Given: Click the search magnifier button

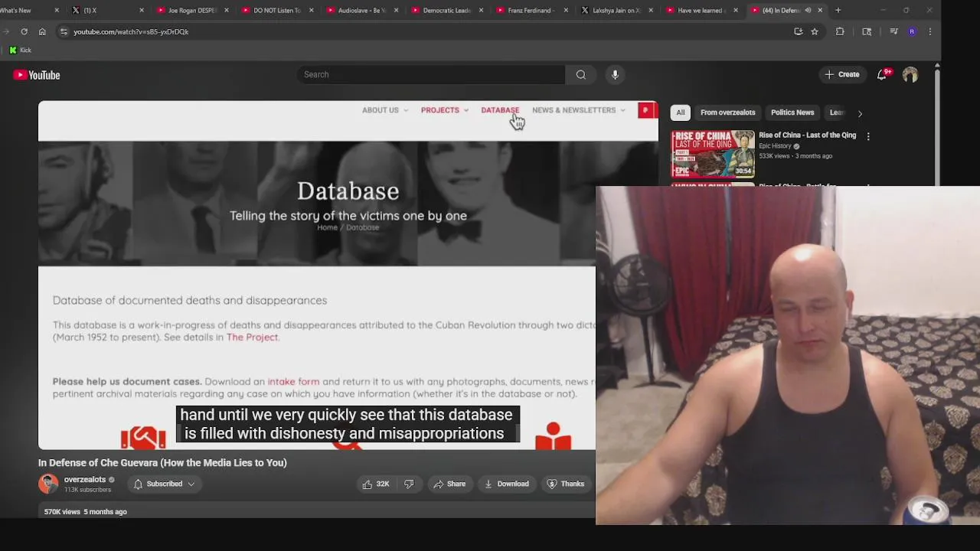Looking at the screenshot, I should [581, 74].
